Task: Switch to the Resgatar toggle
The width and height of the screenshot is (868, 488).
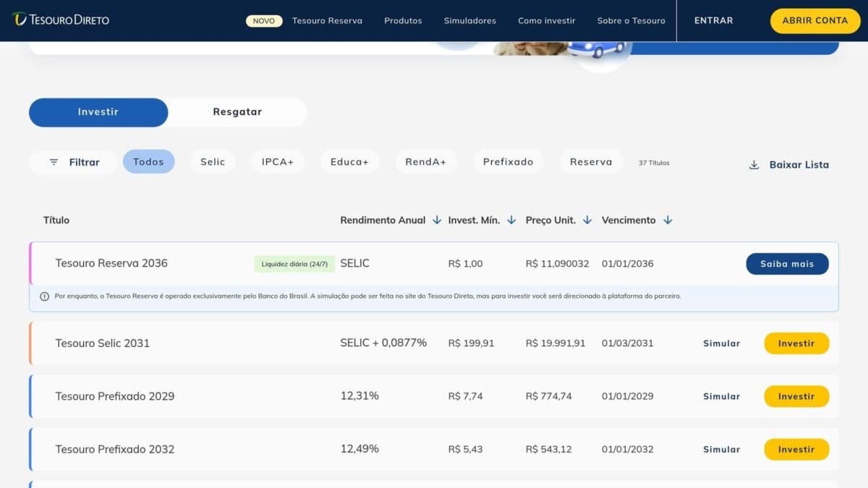Action: click(x=237, y=112)
